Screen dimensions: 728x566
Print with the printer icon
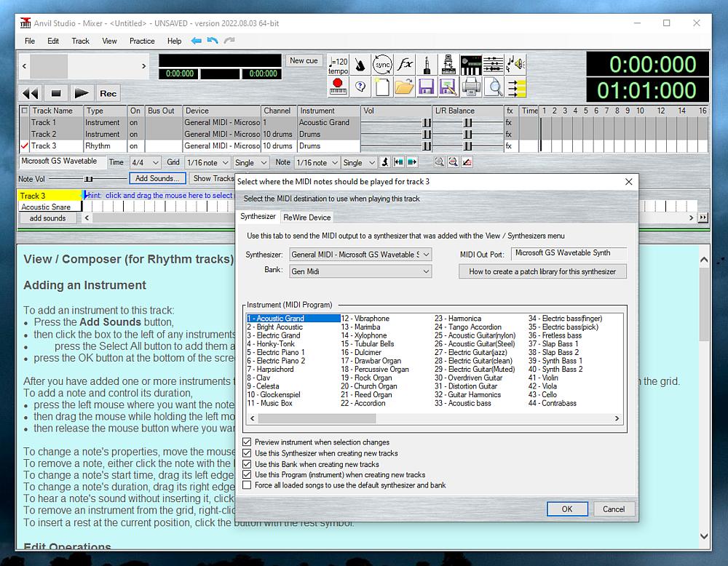[471, 87]
